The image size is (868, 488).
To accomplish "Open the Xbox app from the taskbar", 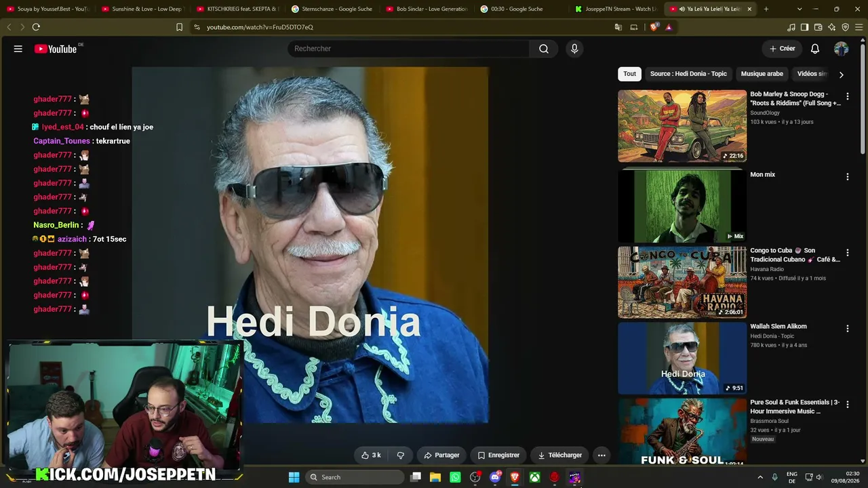I will (x=535, y=477).
